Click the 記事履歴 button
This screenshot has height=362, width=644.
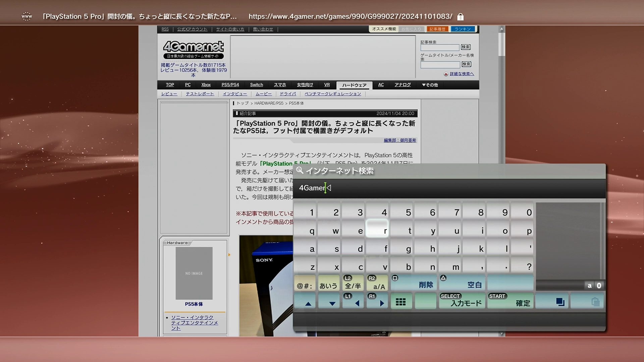click(x=437, y=29)
